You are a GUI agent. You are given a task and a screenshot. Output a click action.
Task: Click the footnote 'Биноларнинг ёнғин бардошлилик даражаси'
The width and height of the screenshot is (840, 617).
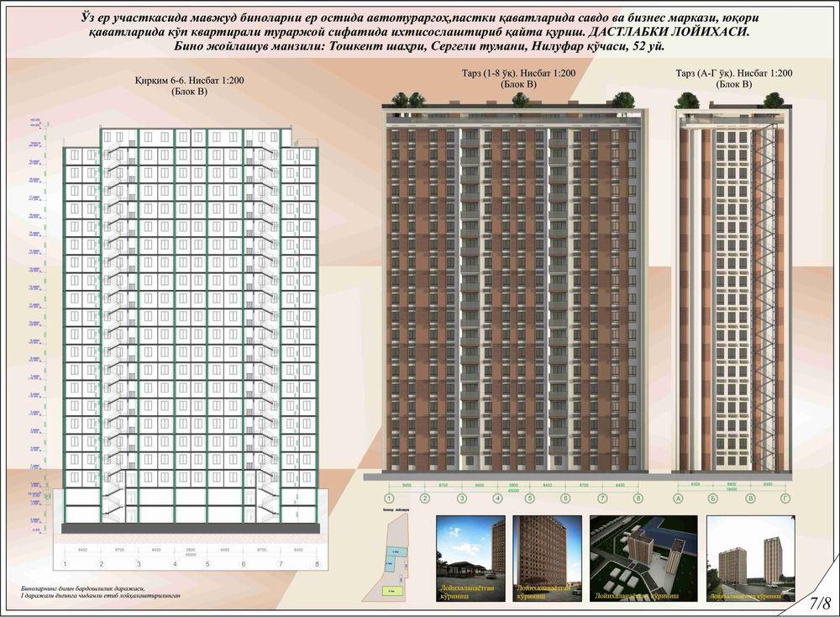pos(83,588)
